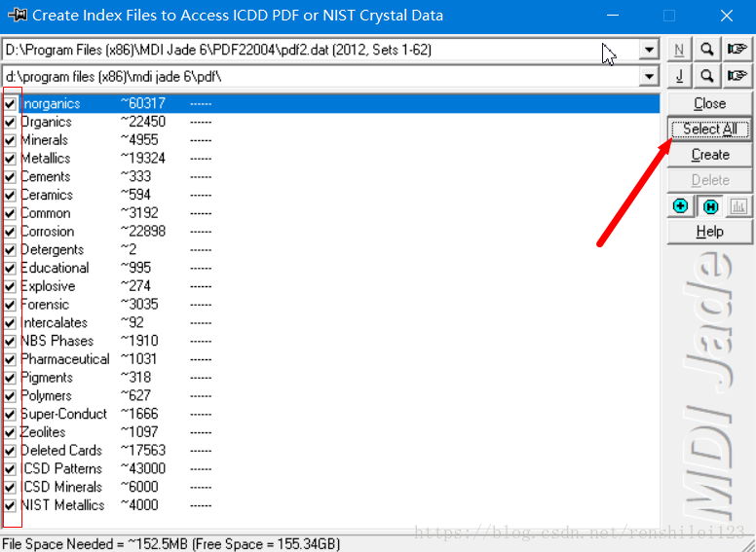Open Help for index creation
This screenshot has width=756, height=552.
(709, 232)
